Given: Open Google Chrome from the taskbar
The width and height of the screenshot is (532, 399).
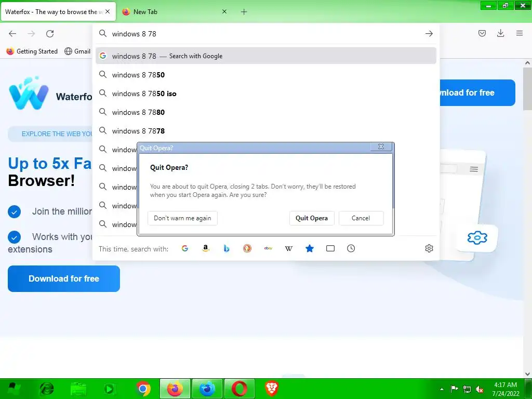Looking at the screenshot, I should [143, 389].
